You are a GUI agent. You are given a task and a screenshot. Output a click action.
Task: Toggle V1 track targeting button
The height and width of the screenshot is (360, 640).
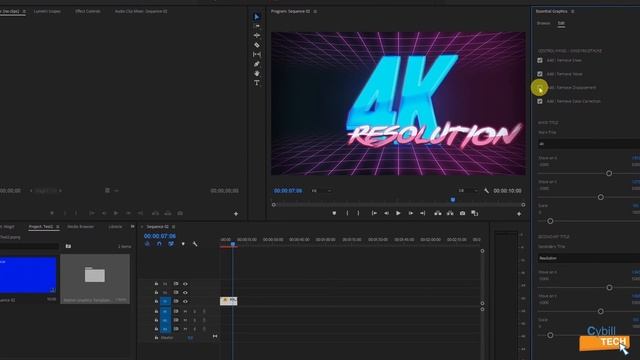point(165,302)
